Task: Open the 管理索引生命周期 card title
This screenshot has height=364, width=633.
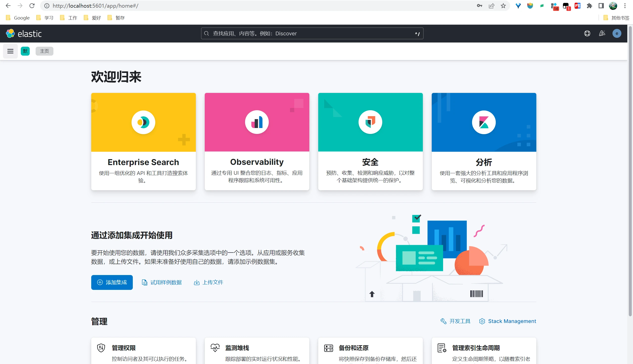Action: (476, 348)
